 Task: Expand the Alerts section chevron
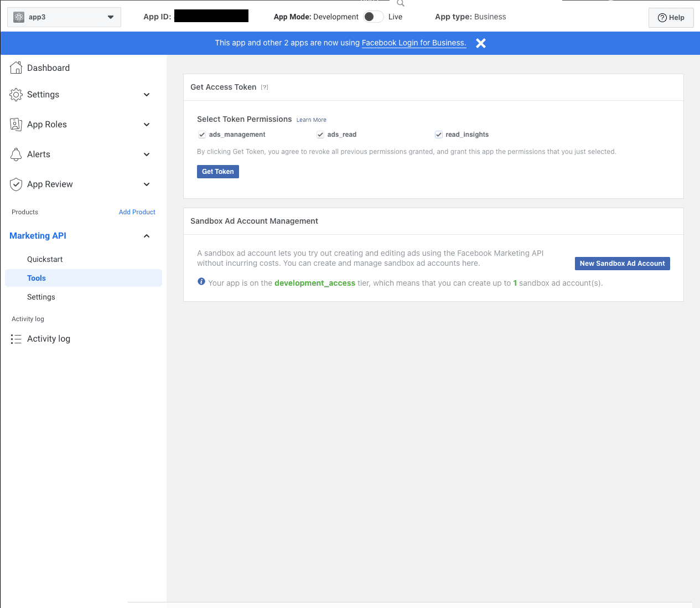[147, 154]
